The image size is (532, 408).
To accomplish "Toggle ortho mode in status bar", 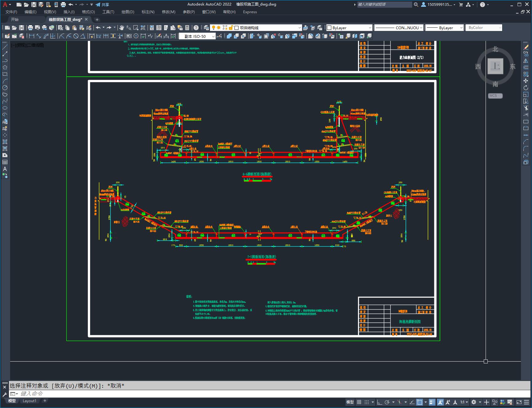I will click(x=380, y=402).
